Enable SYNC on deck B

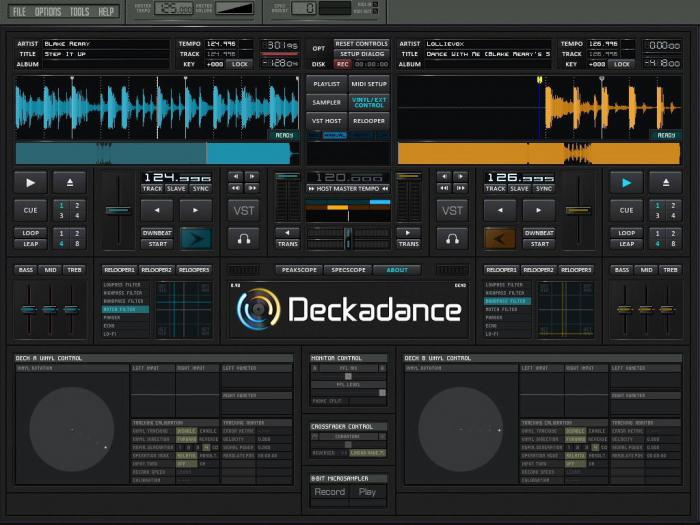pyautogui.click(x=543, y=188)
